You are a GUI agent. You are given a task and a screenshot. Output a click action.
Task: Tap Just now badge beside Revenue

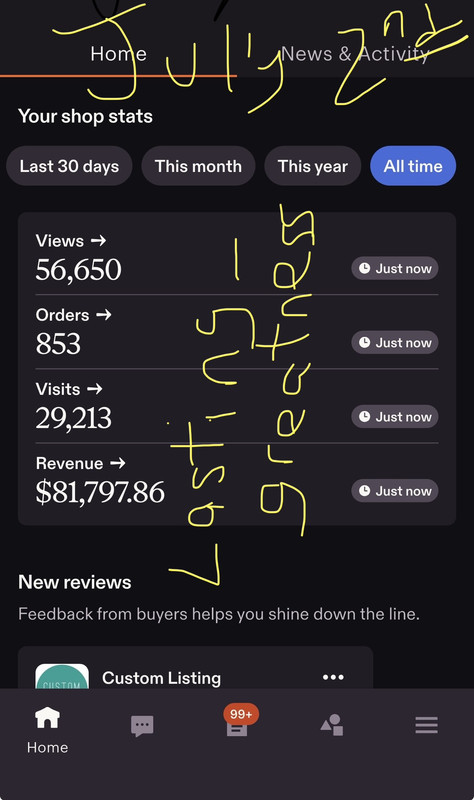point(395,491)
